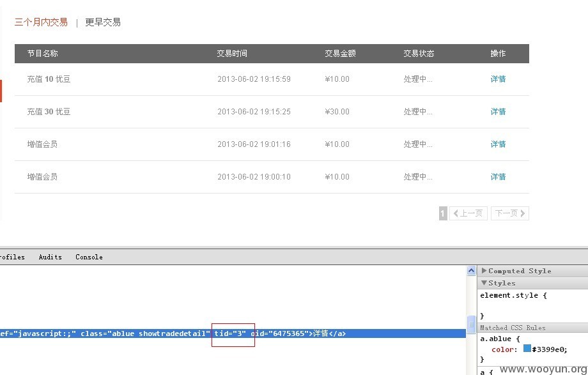Click the 交易状态 column header
The width and height of the screenshot is (588, 375).
[x=419, y=54]
